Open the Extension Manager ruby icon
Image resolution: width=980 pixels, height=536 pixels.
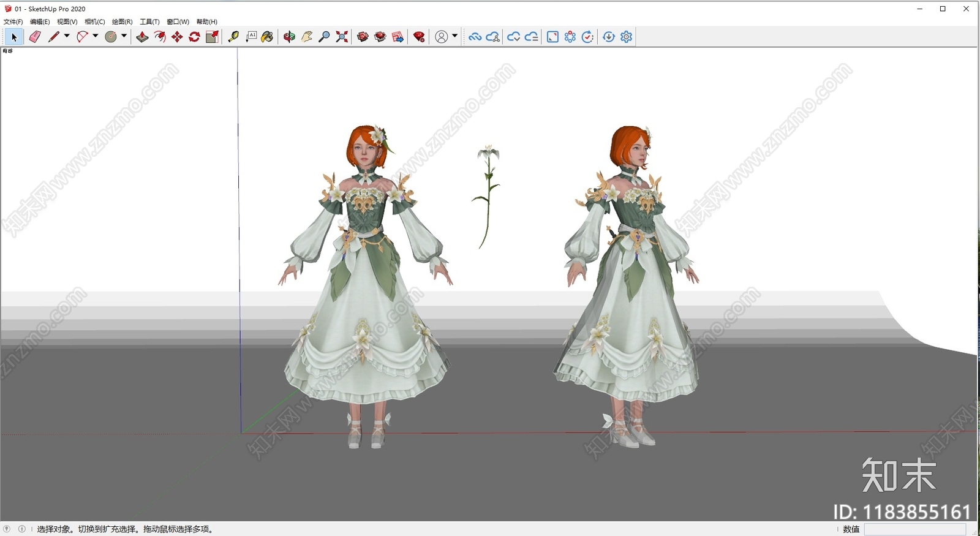[x=419, y=37]
